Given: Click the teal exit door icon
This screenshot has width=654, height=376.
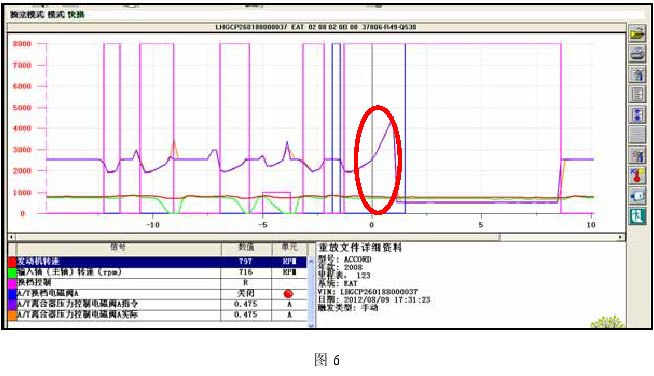Looking at the screenshot, I should pos(637,216).
